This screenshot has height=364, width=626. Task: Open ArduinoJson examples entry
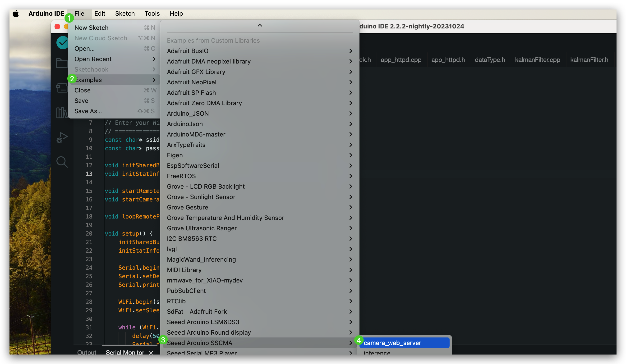260,124
